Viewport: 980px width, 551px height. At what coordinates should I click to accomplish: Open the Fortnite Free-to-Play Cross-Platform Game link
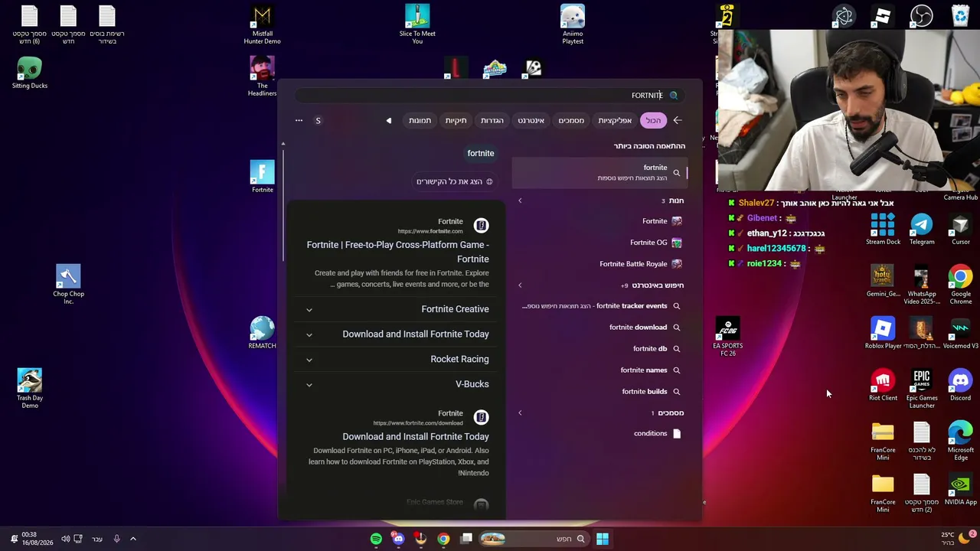tap(398, 252)
